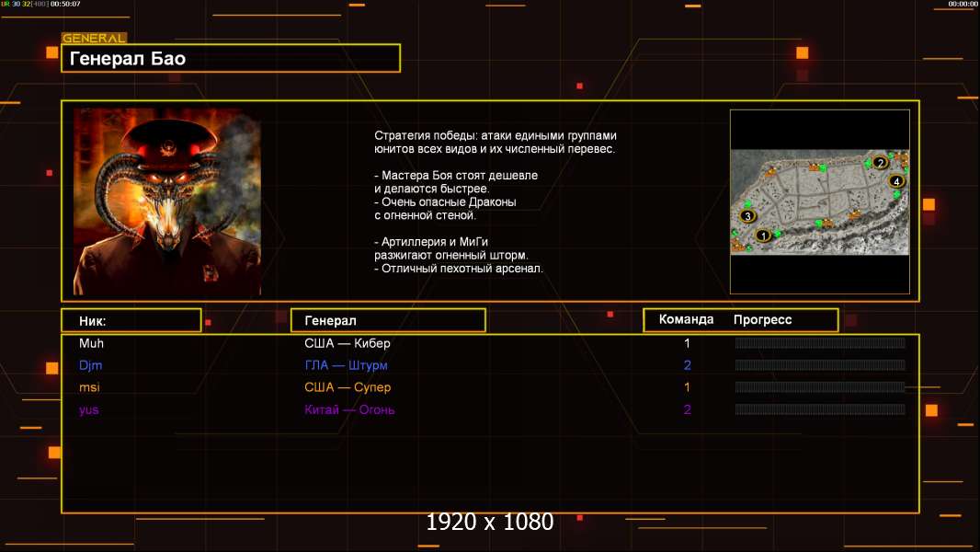This screenshot has height=552, width=980.
Task: Click the 'Стратегия победы' description line
Action: (x=496, y=135)
